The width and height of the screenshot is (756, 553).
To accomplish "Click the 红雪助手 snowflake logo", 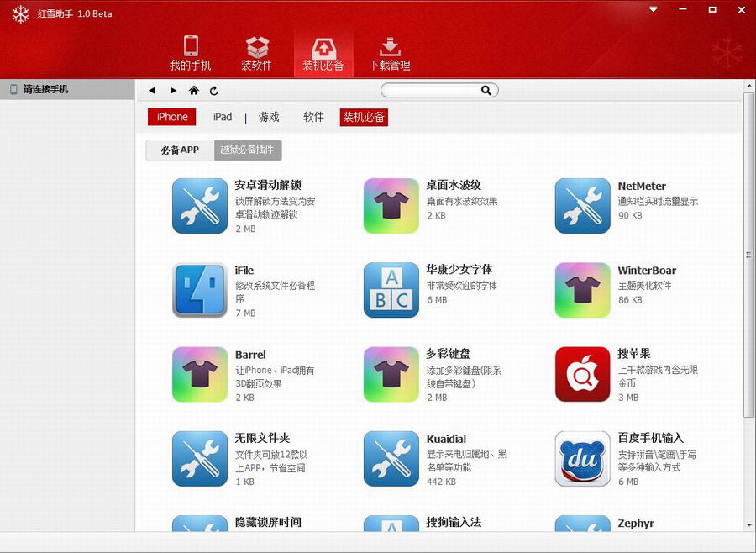I will coord(21,14).
